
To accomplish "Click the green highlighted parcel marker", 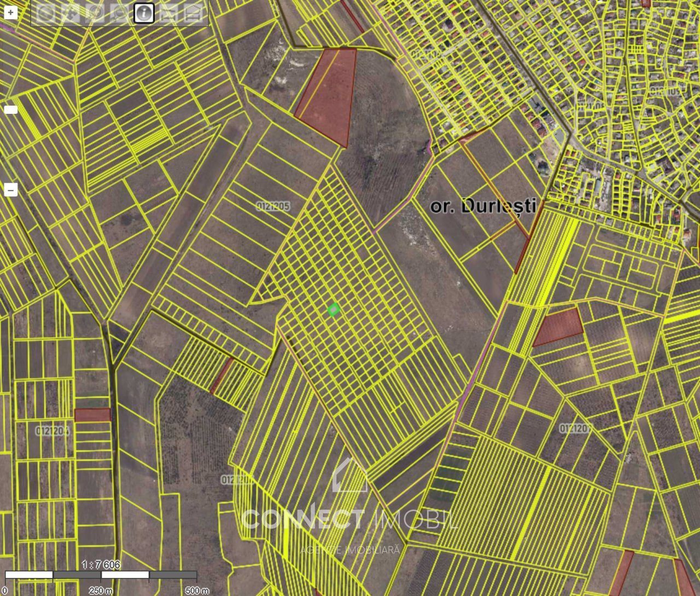I will 334,310.
